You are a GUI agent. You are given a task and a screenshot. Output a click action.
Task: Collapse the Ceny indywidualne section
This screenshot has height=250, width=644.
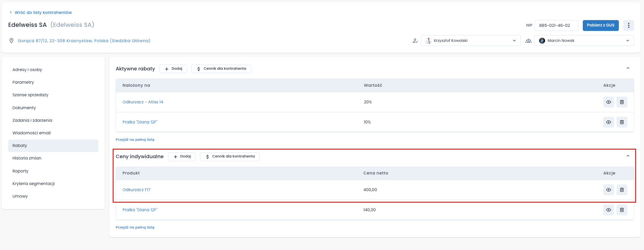point(628,156)
